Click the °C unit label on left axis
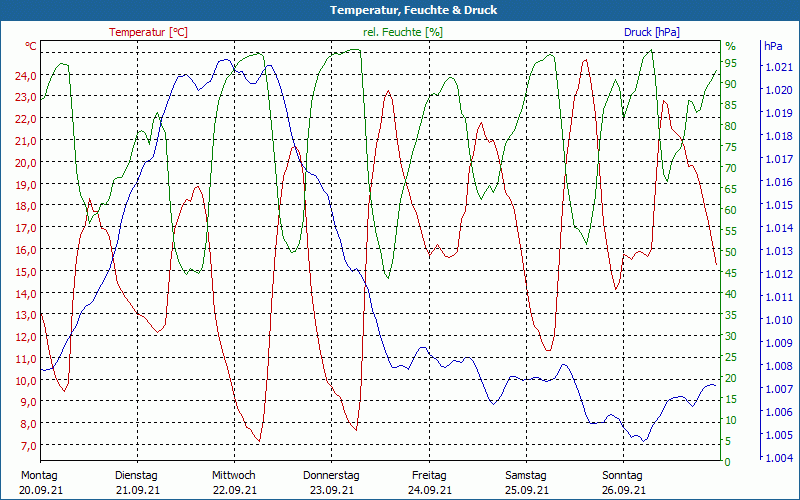The width and height of the screenshot is (800, 500). [31, 46]
